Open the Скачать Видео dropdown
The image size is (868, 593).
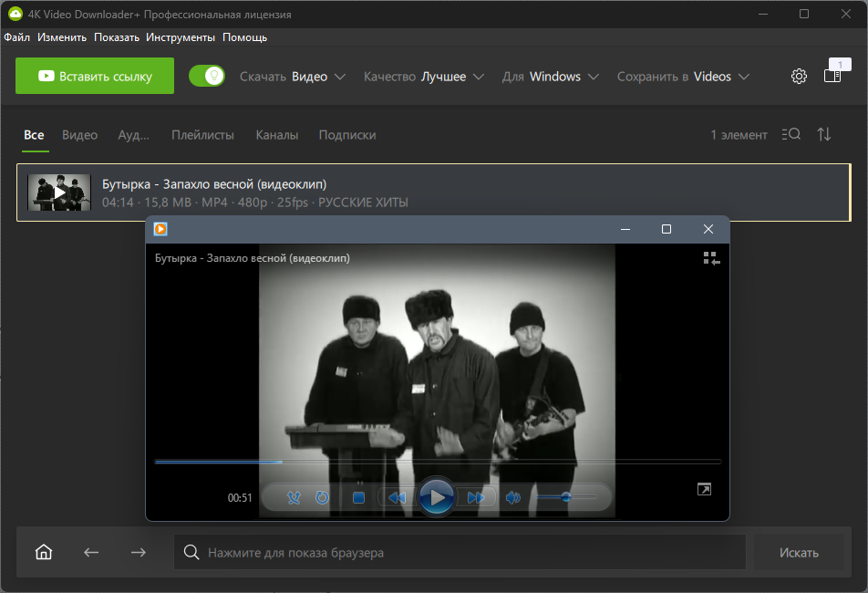293,77
